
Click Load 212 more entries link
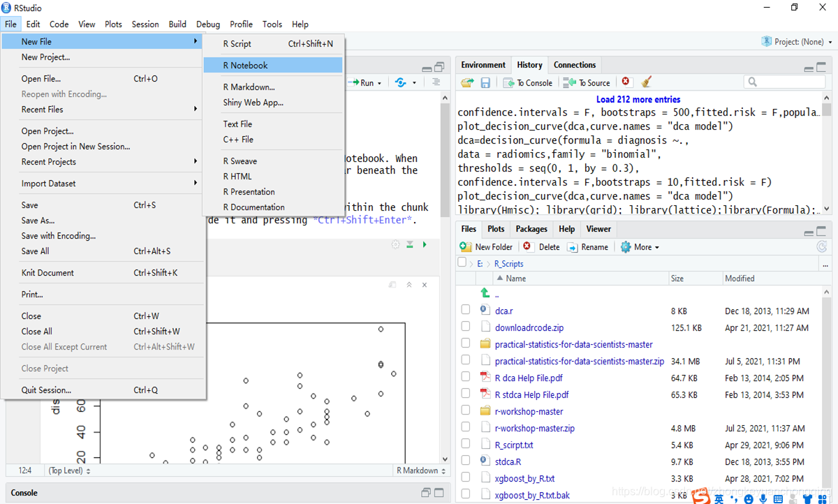tap(638, 99)
